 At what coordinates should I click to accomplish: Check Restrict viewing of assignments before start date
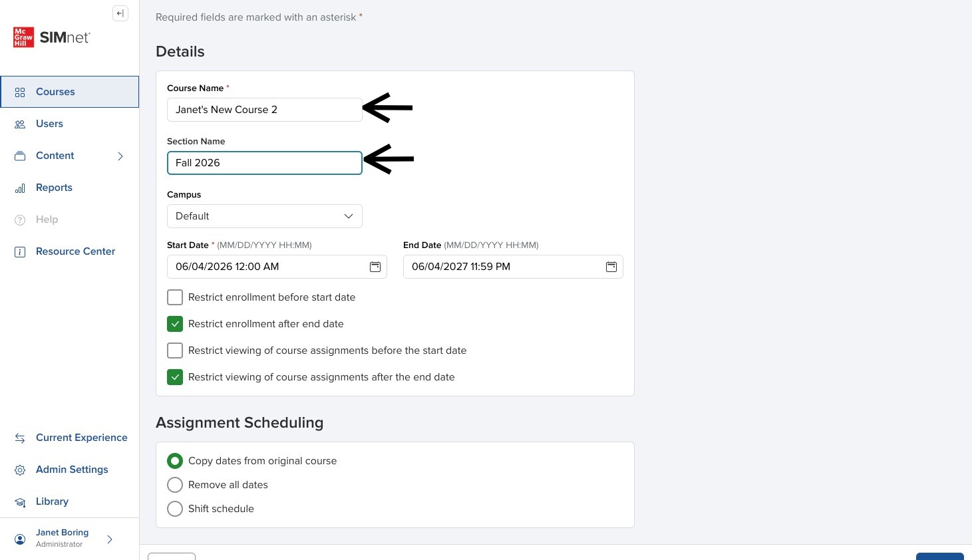(175, 350)
